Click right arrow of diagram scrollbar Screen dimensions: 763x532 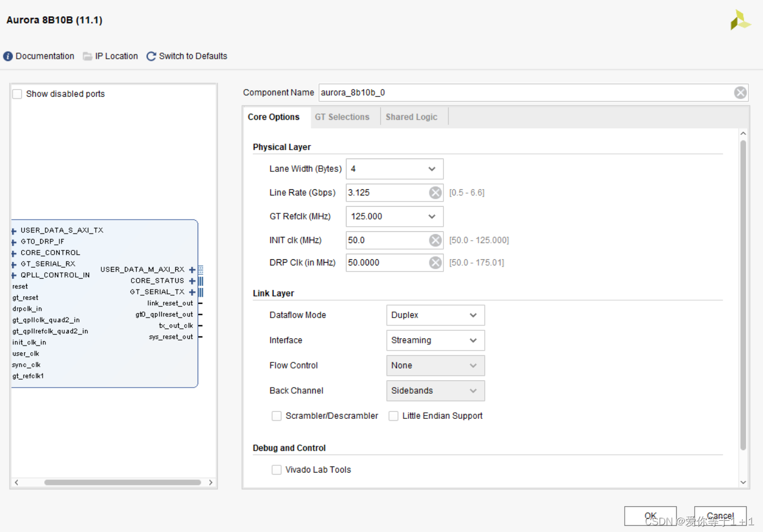(210, 482)
